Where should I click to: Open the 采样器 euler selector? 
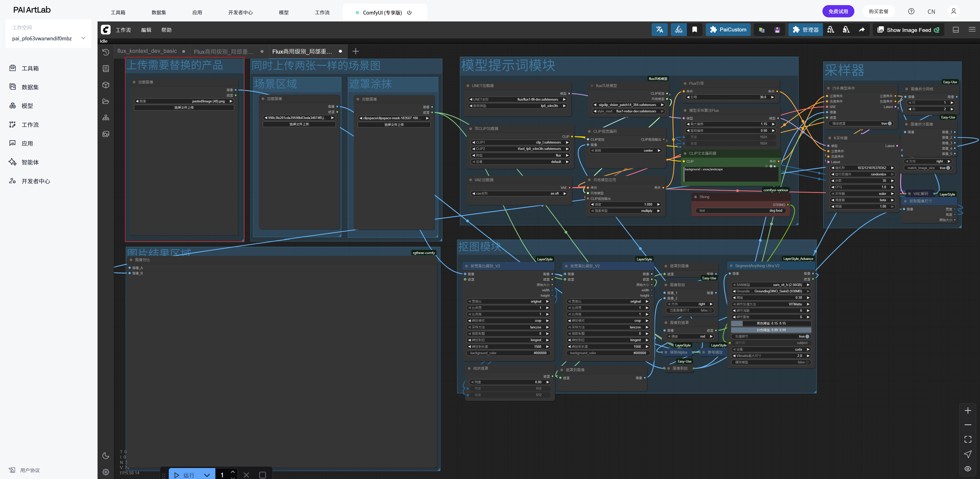pyautogui.click(x=861, y=194)
